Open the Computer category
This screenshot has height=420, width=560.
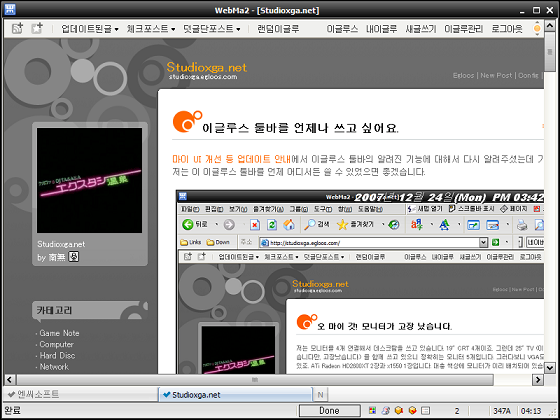pyautogui.click(x=56, y=345)
